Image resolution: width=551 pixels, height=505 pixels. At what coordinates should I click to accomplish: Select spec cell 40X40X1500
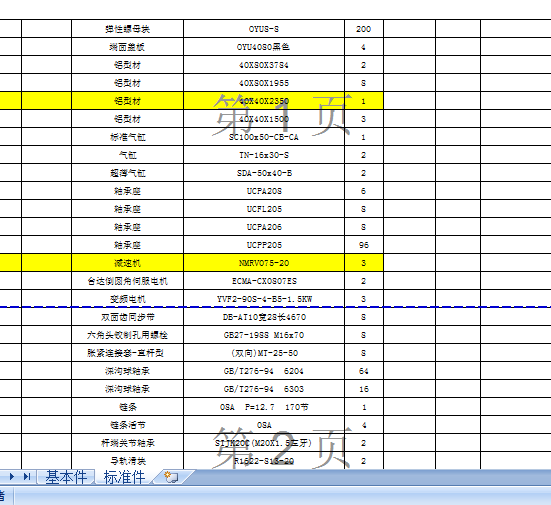(x=264, y=119)
